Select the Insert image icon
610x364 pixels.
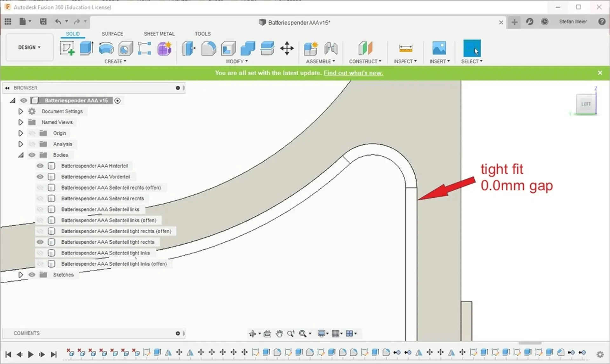439,48
